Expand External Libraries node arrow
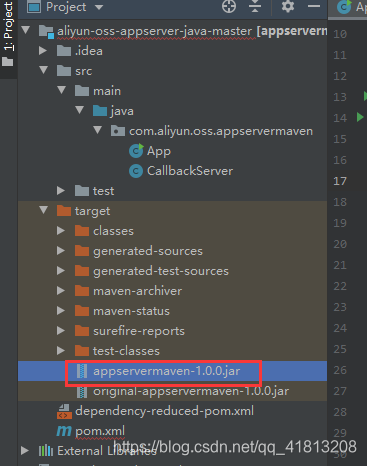This screenshot has height=466, width=367. [x=25, y=451]
